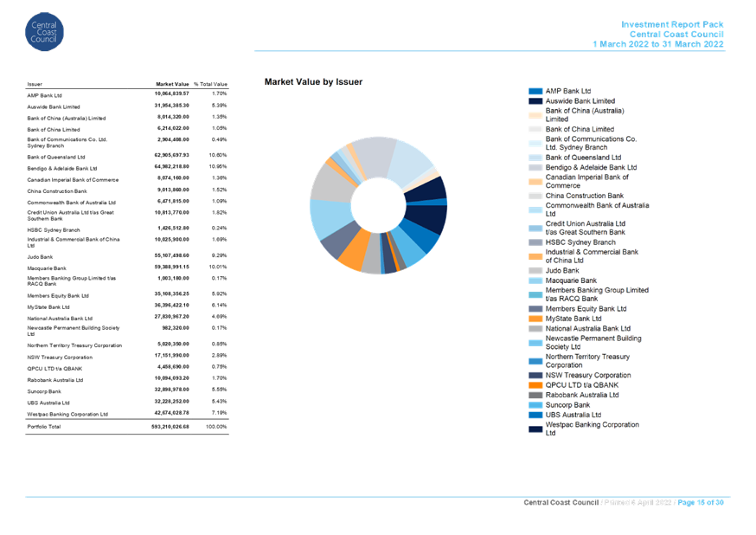This screenshot has width=756, height=535.
Task: Click the total market value 593,210,026.68
Action: pyautogui.click(x=170, y=427)
